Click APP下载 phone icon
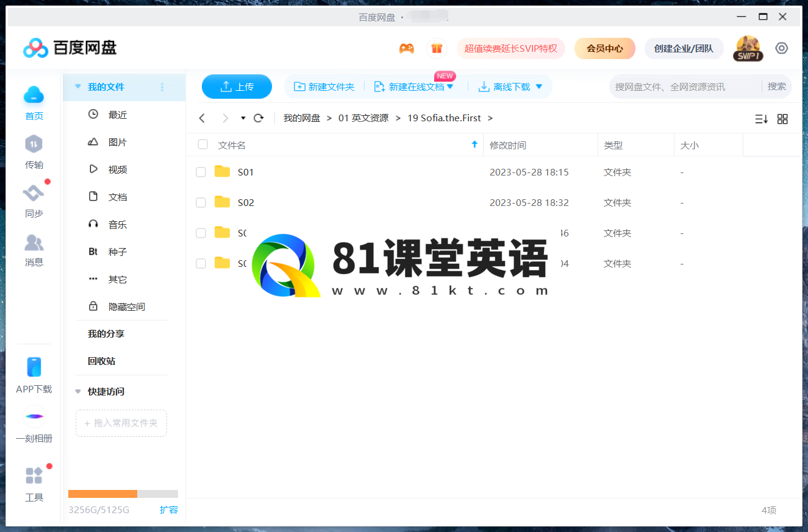Viewport: 808px width, 532px height. [x=34, y=367]
